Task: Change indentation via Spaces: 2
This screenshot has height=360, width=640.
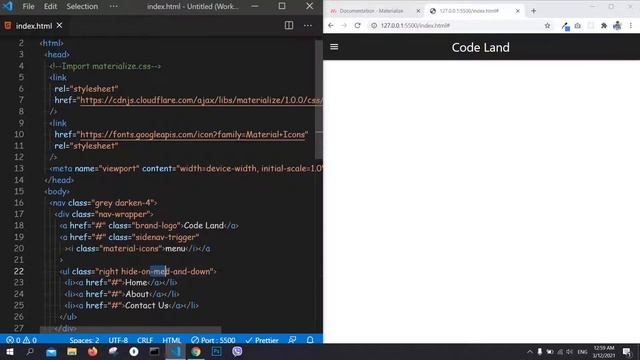Action: pos(84,340)
